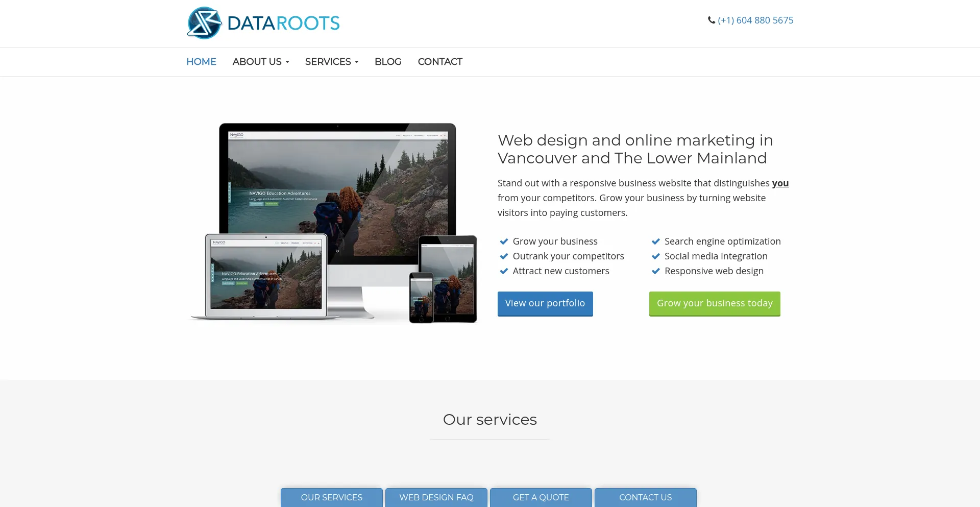Image resolution: width=980 pixels, height=507 pixels.
Task: Click checkmark beside Attract new customers
Action: point(504,271)
